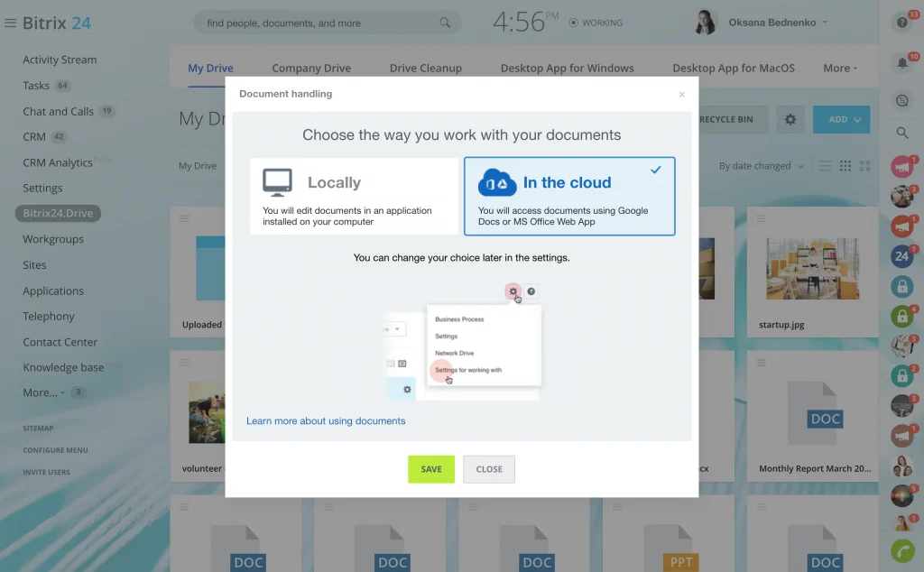Click the magnifier icon in right sidebar
This screenshot has height=572, width=924.
(901, 133)
